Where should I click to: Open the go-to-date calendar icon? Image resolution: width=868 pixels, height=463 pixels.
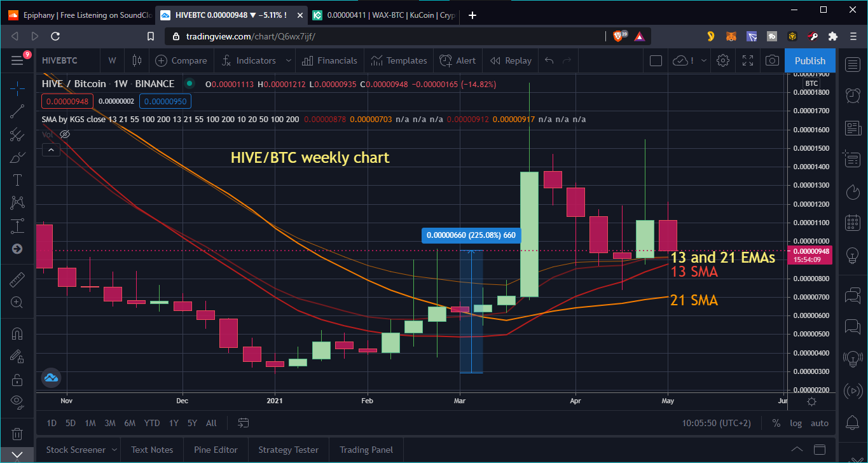click(244, 422)
